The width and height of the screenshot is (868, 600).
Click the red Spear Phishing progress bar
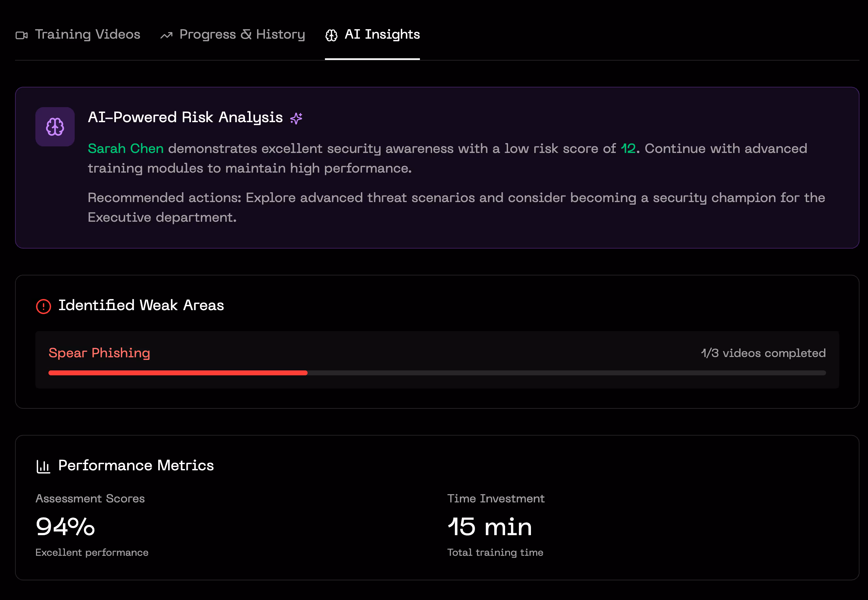[178, 373]
